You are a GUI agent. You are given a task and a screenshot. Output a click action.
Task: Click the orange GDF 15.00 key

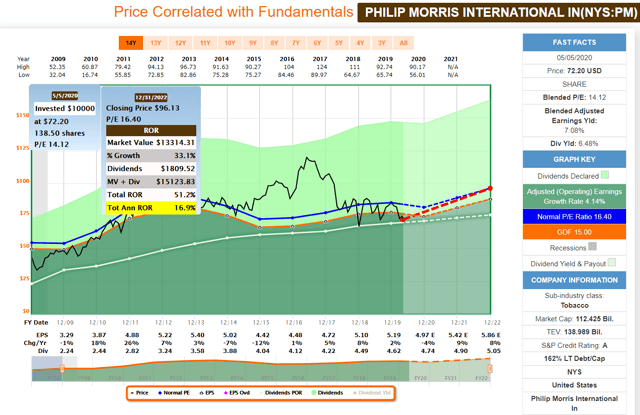pyautogui.click(x=574, y=232)
